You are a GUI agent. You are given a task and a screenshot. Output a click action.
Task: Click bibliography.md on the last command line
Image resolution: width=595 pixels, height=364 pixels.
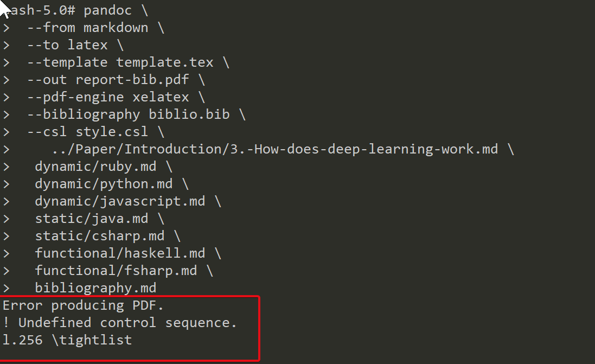(95, 288)
